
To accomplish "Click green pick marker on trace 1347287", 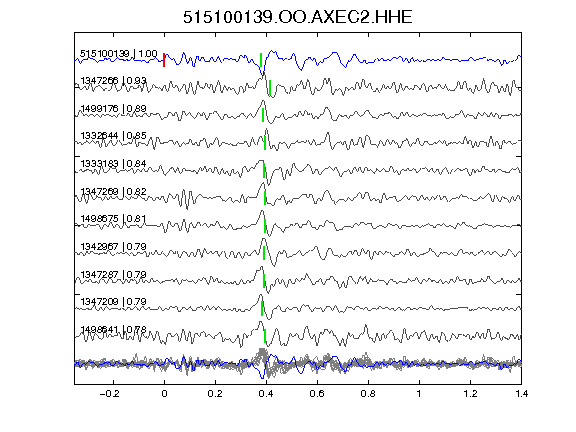I will pyautogui.click(x=264, y=281).
